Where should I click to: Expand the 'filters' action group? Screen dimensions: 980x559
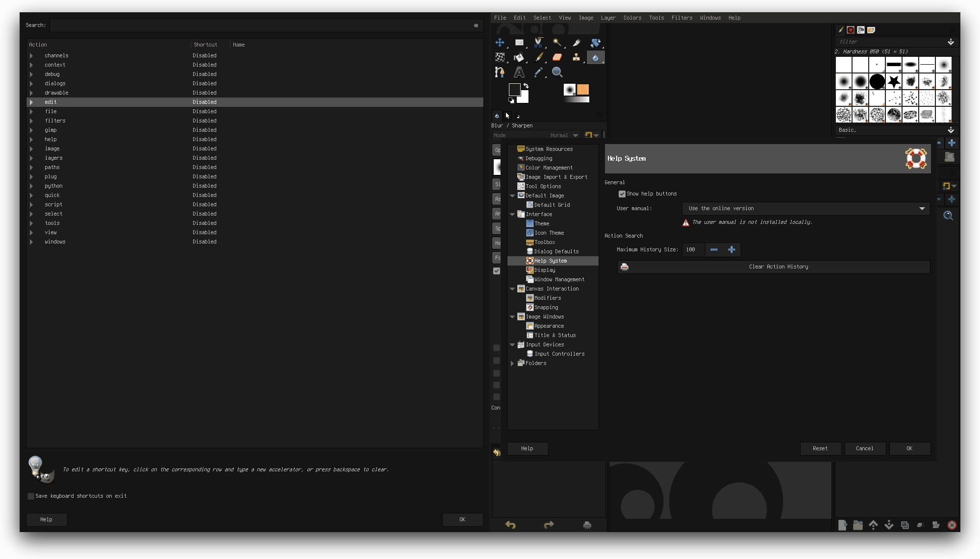(31, 121)
